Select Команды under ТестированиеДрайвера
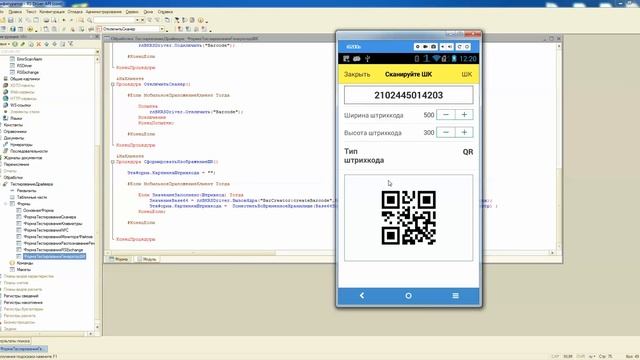Viewport: 640px width, 360px height. [x=25, y=263]
